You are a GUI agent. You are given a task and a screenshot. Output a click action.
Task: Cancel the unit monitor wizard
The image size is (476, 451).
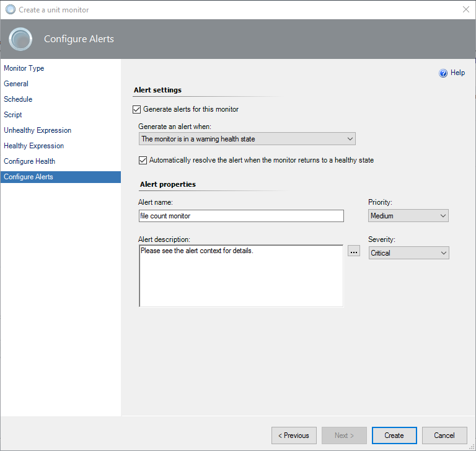pyautogui.click(x=444, y=435)
